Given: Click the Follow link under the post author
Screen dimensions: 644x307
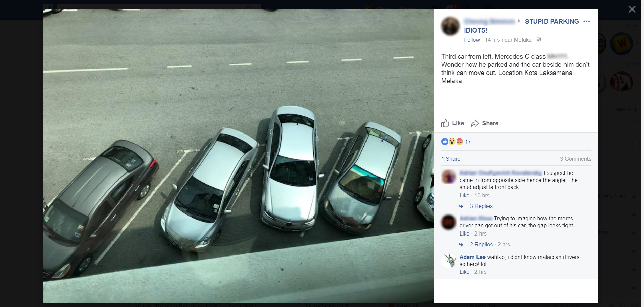Looking at the screenshot, I should [471, 40].
